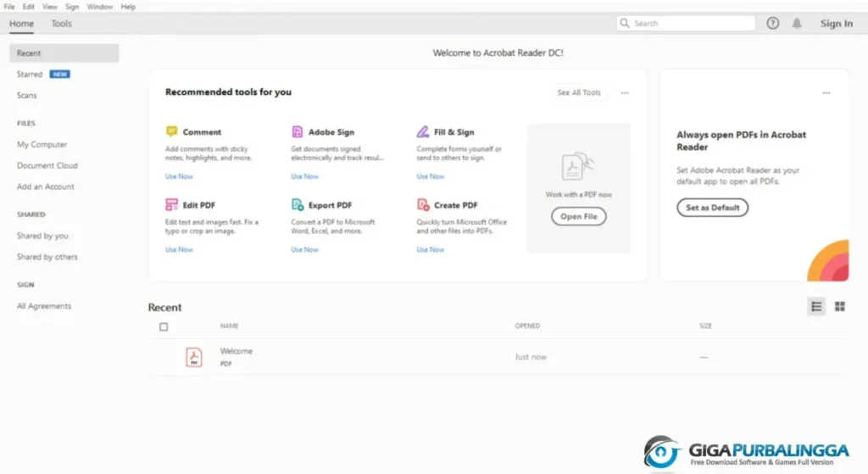Click the Set as Default button
The width and height of the screenshot is (868, 474).
point(712,208)
